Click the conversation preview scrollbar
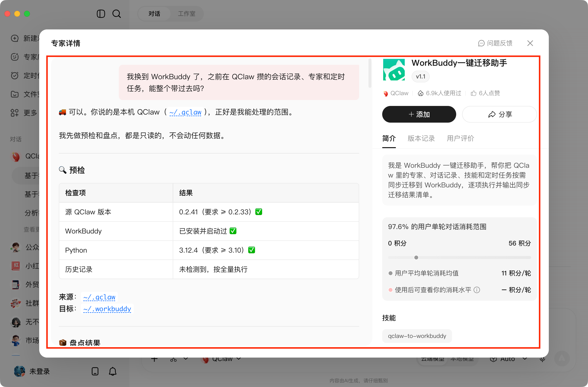Viewport: 588px width, 387px height. coord(370,73)
